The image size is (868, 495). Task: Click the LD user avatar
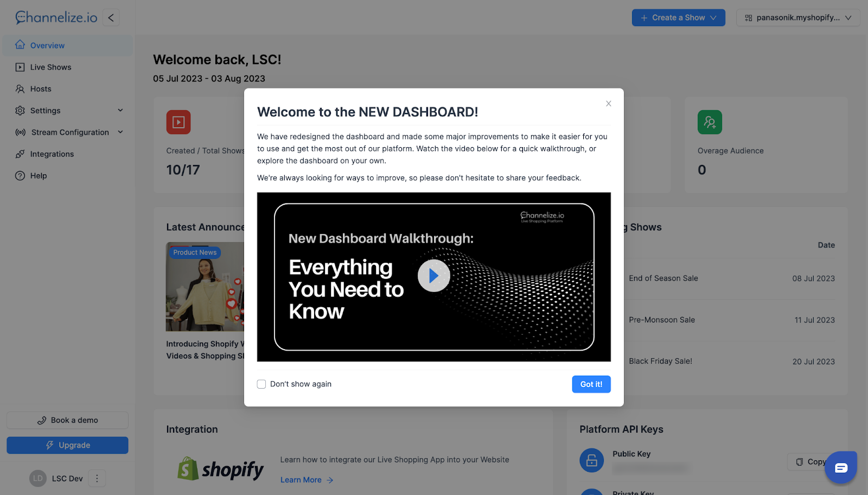(38, 478)
